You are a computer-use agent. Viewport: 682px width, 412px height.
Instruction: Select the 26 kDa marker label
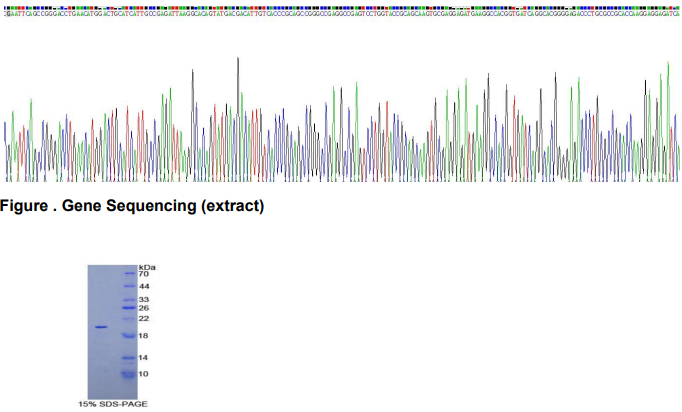(x=144, y=308)
